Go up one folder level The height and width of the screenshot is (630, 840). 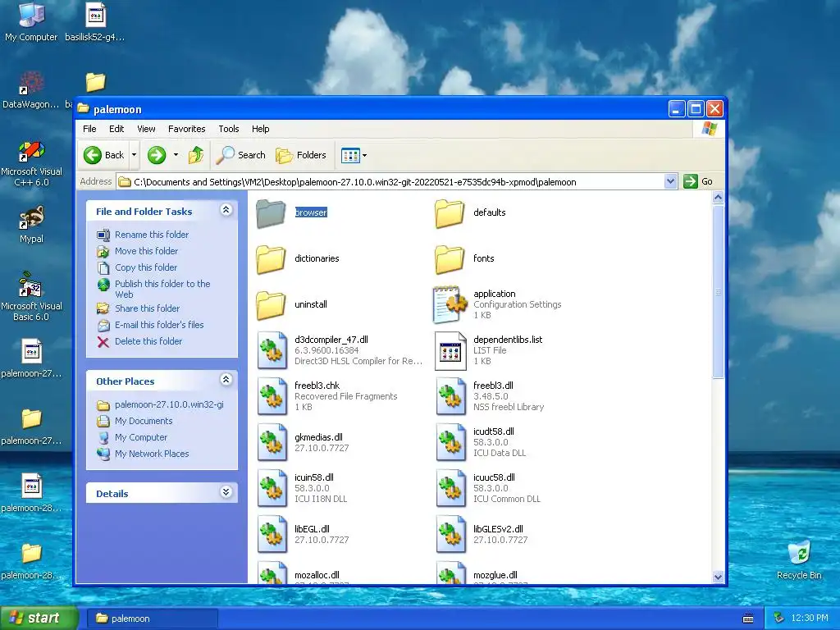196,155
